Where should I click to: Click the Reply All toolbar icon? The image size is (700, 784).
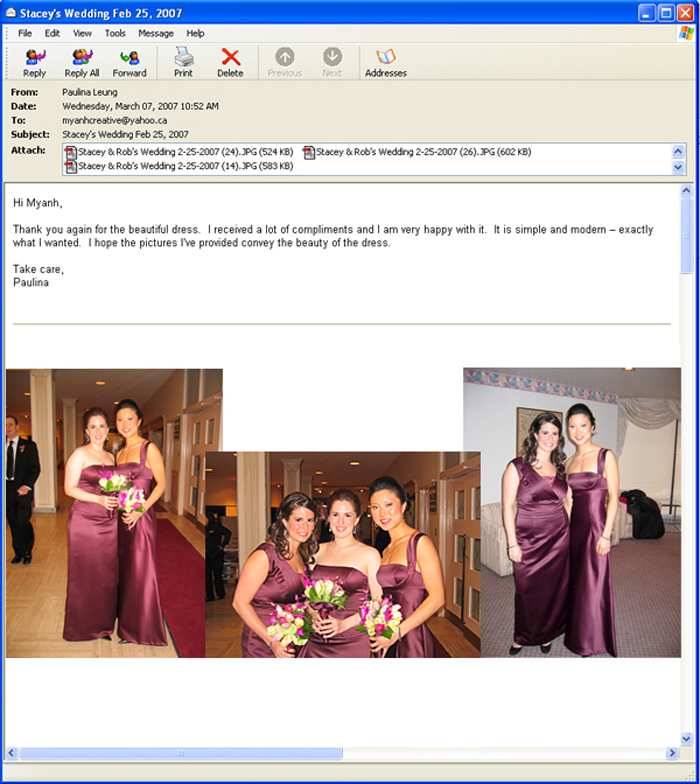coord(82,57)
